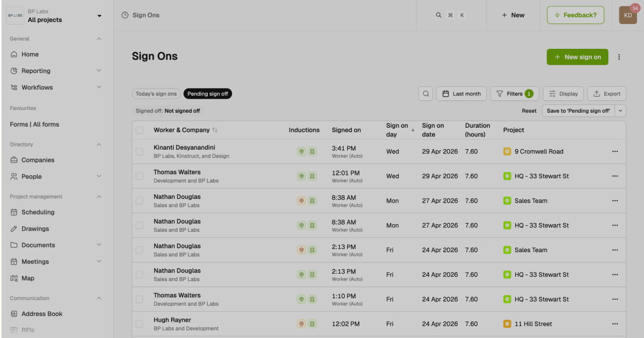Open the All projects dropdown

99,16
